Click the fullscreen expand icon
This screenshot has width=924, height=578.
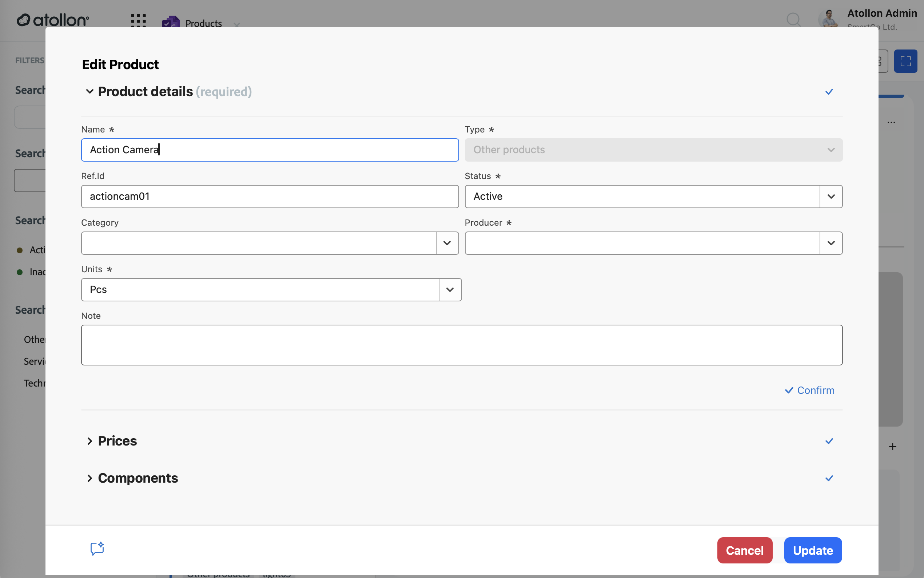tap(905, 61)
